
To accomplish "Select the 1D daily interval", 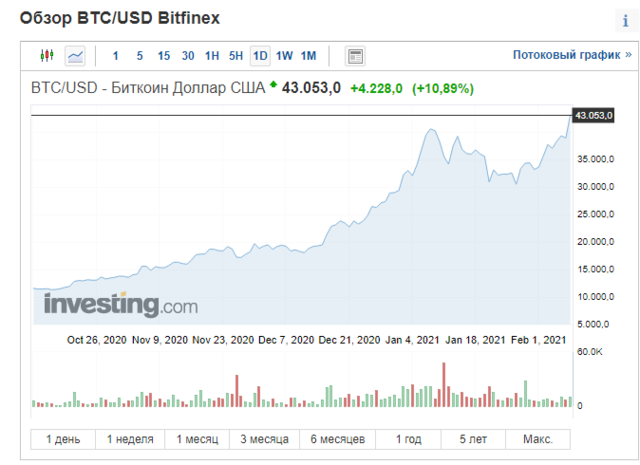I will pos(260,56).
